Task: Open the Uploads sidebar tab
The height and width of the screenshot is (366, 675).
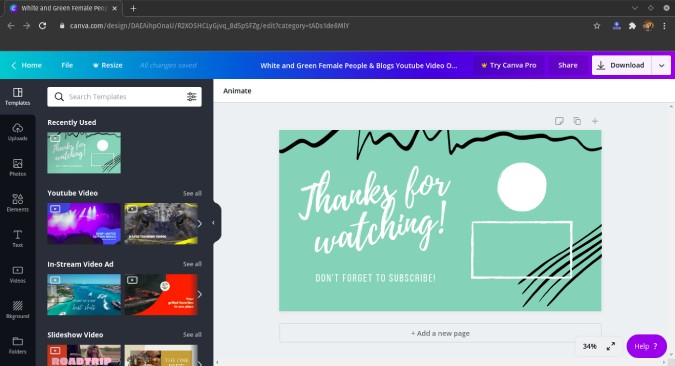Action: (x=18, y=132)
